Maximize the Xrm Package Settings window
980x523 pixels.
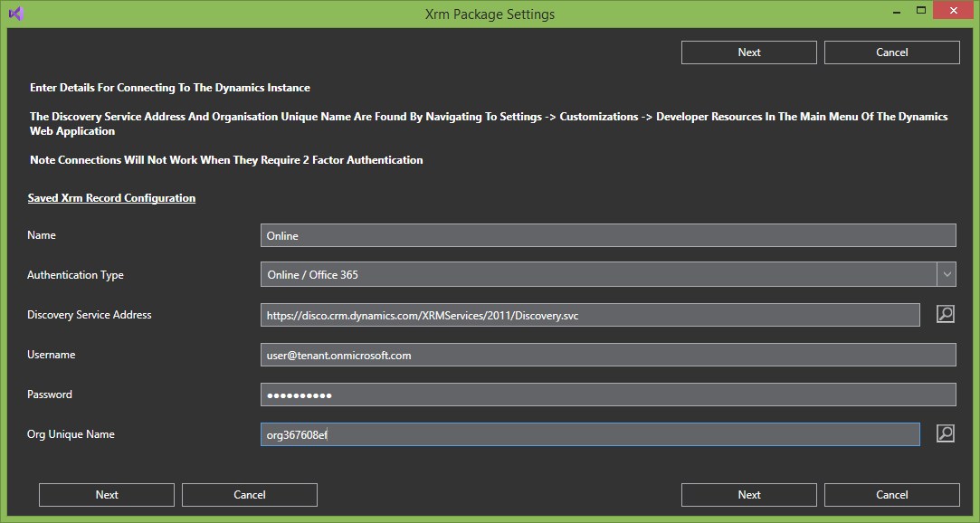(921, 12)
